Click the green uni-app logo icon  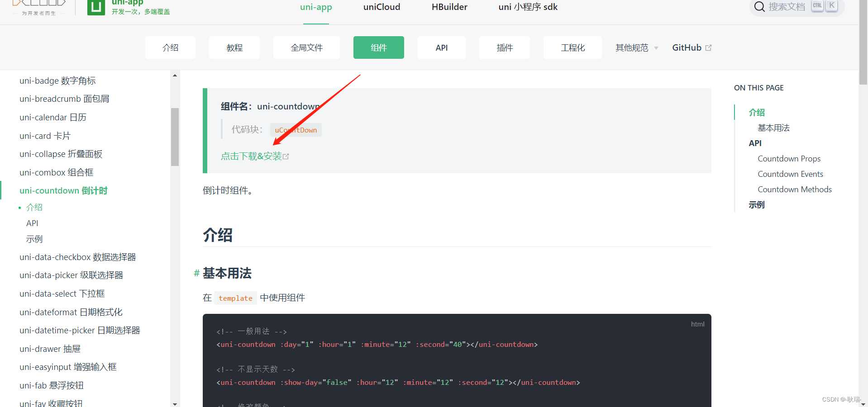(96, 7)
